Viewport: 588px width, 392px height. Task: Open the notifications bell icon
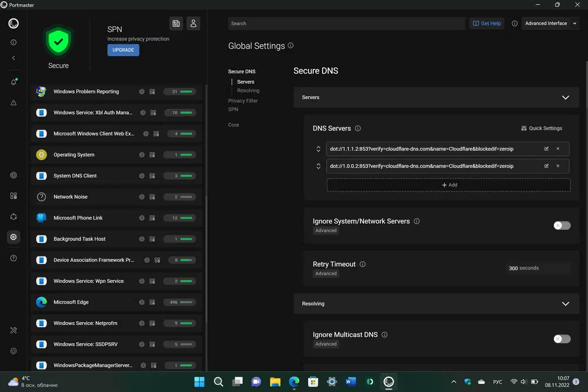pyautogui.click(x=14, y=82)
